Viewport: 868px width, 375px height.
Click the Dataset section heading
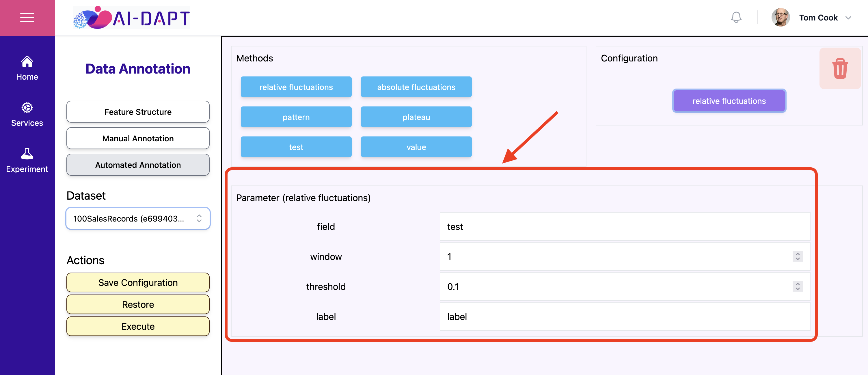click(x=86, y=196)
